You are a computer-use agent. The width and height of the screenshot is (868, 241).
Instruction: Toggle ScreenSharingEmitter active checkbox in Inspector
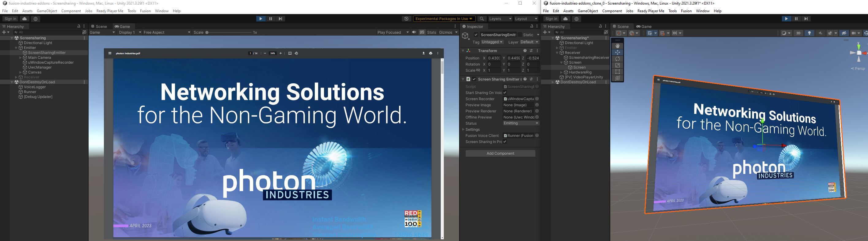[x=476, y=35]
